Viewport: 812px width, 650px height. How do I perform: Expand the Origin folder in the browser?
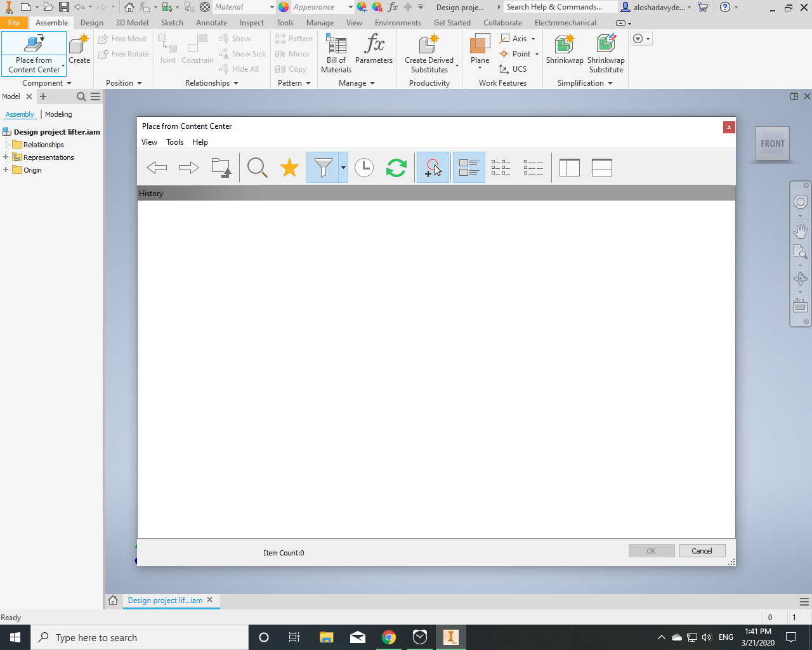6,169
